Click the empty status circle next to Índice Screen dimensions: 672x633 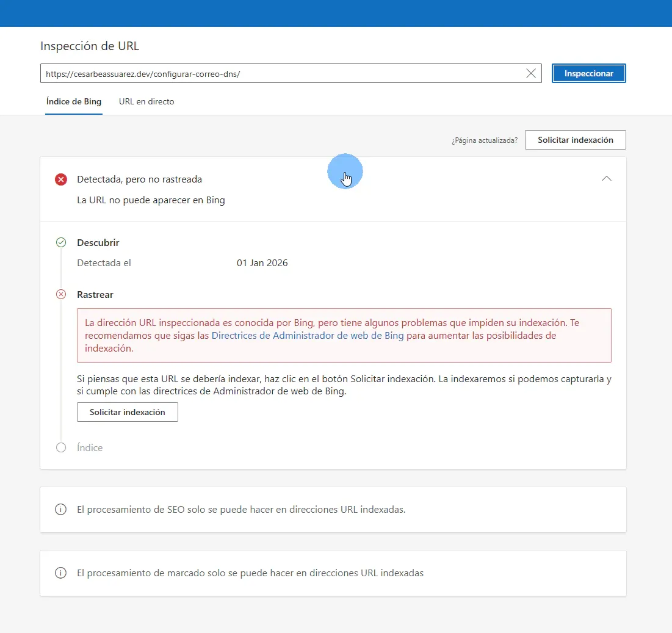click(x=60, y=447)
